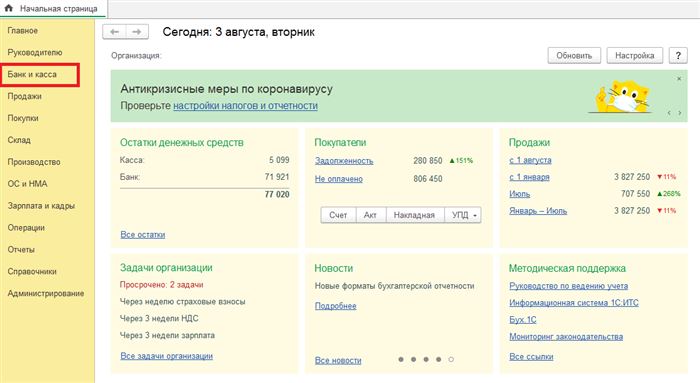Expand the УПД dropdown button
This screenshot has height=383, width=700.
(x=463, y=215)
